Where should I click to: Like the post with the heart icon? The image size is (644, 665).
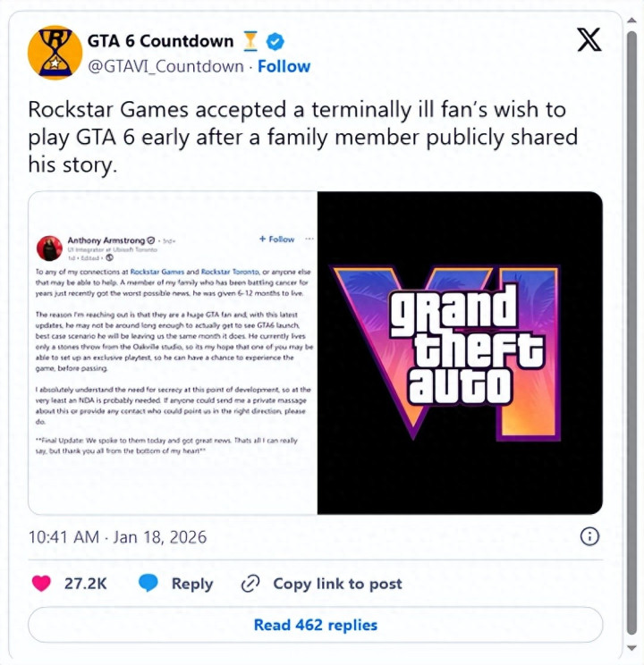coord(41,584)
